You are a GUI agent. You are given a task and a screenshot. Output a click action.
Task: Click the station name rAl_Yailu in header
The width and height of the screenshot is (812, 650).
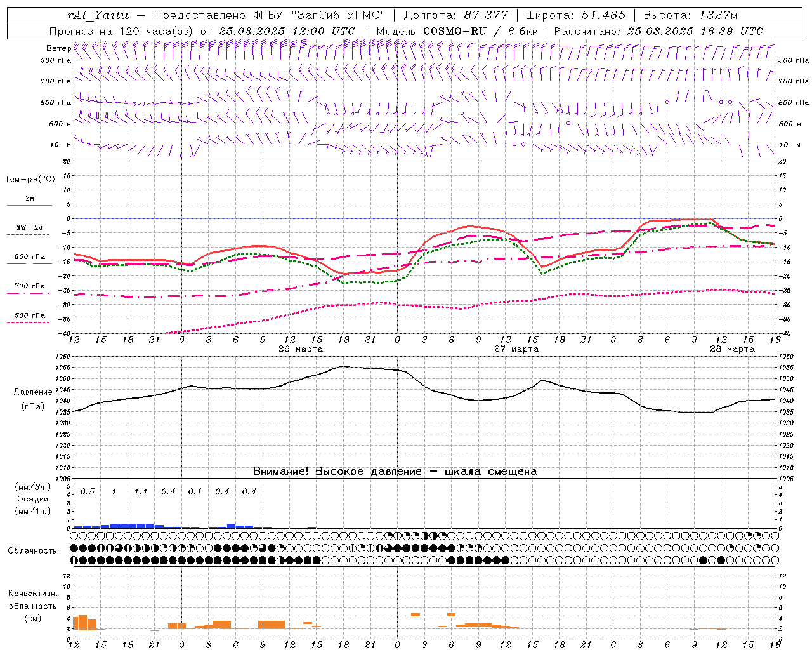click(x=97, y=15)
